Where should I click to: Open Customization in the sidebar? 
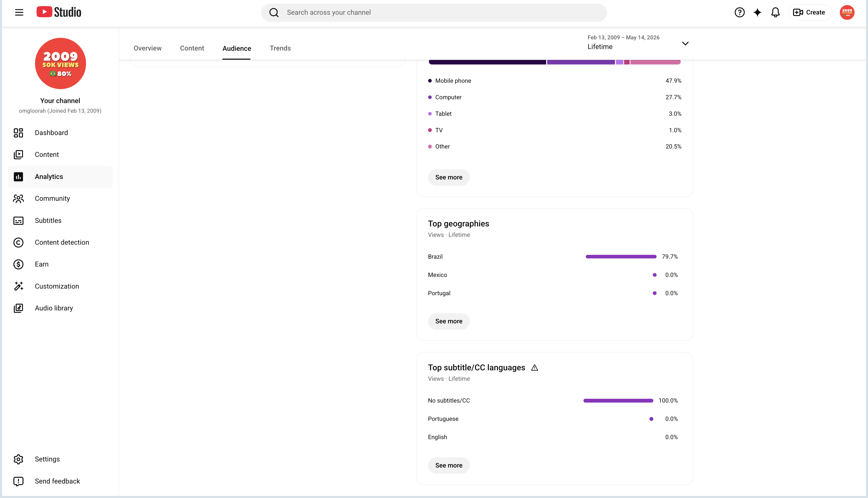tap(60, 286)
